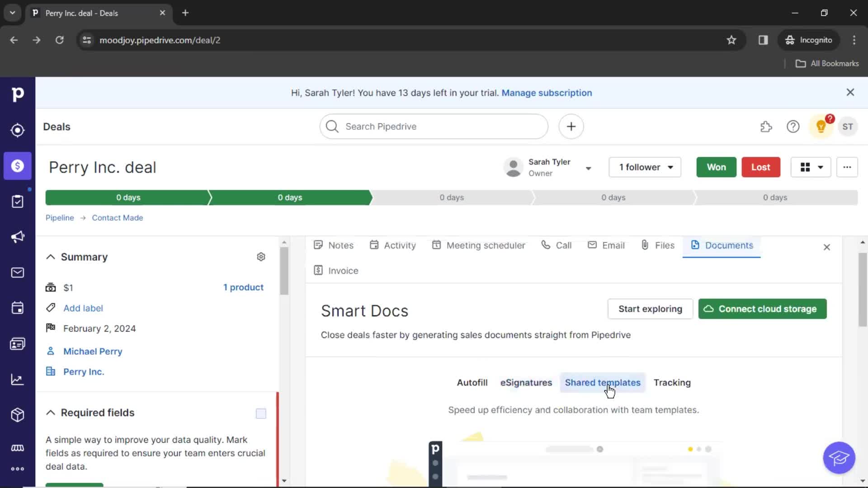Select the Activity tab icon
Screen dimensions: 868x488
tap(374, 245)
